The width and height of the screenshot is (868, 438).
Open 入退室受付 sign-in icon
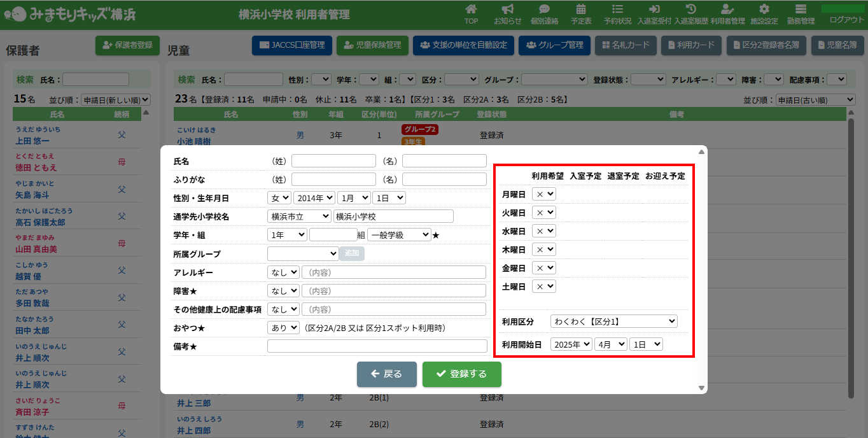pos(654,10)
